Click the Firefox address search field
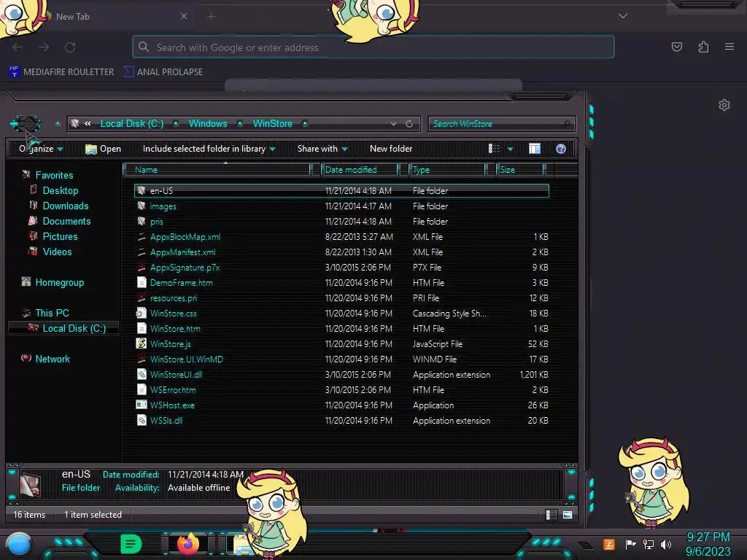The height and width of the screenshot is (560, 747). tap(373, 47)
